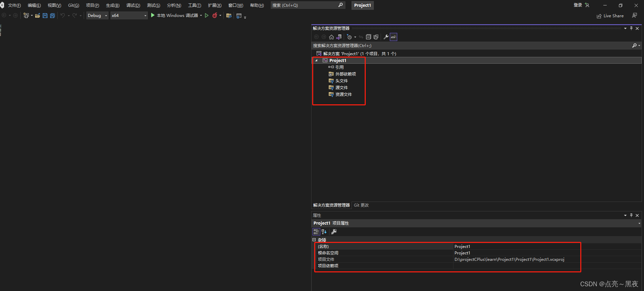Open the new project icon's dropdown arrow
This screenshot has height=291, width=644.
[x=32, y=16]
